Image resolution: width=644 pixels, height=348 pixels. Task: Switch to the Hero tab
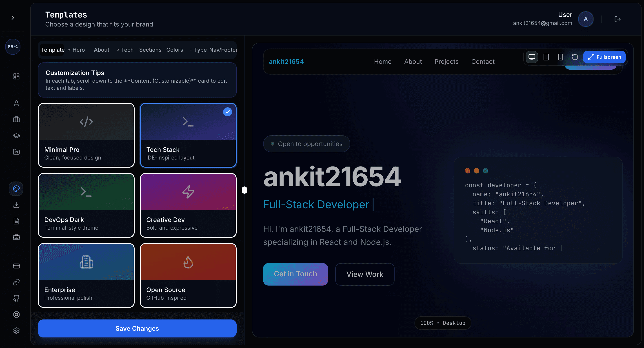pyautogui.click(x=76, y=50)
